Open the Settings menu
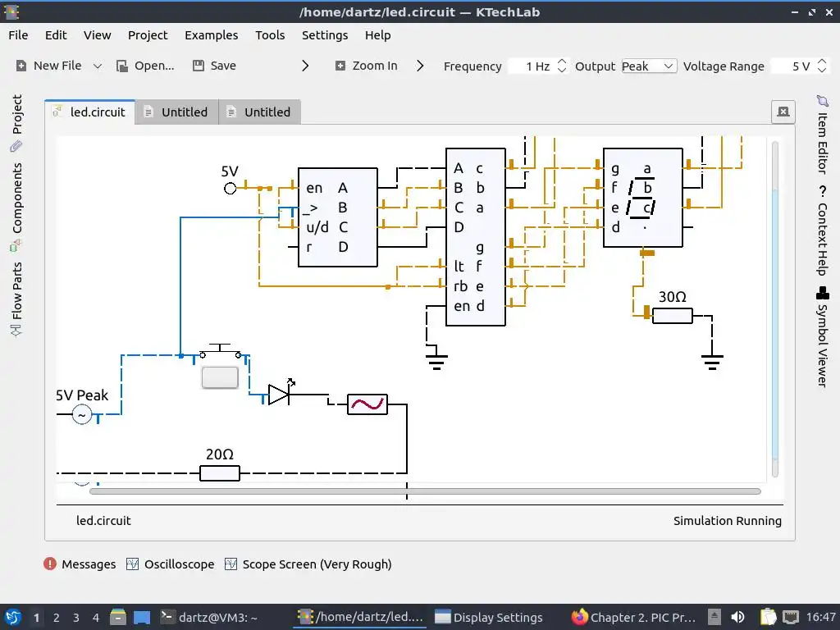 pyautogui.click(x=325, y=35)
